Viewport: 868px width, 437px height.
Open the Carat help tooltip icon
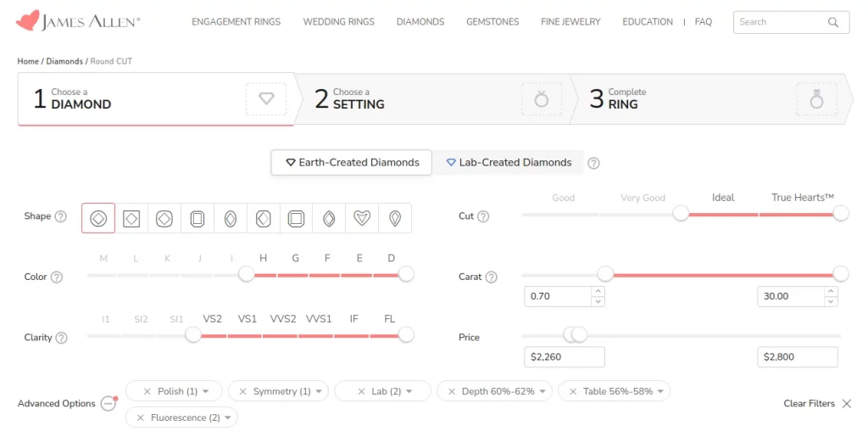491,277
